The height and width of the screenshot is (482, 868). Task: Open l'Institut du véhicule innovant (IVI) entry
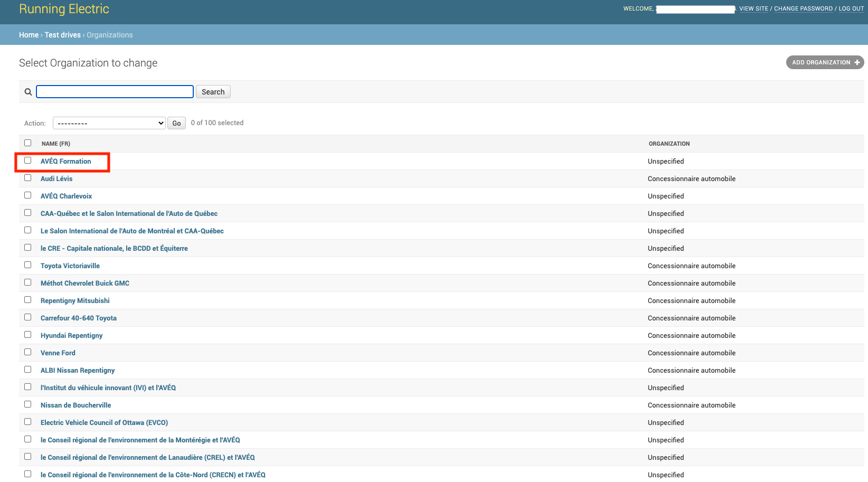coord(108,388)
